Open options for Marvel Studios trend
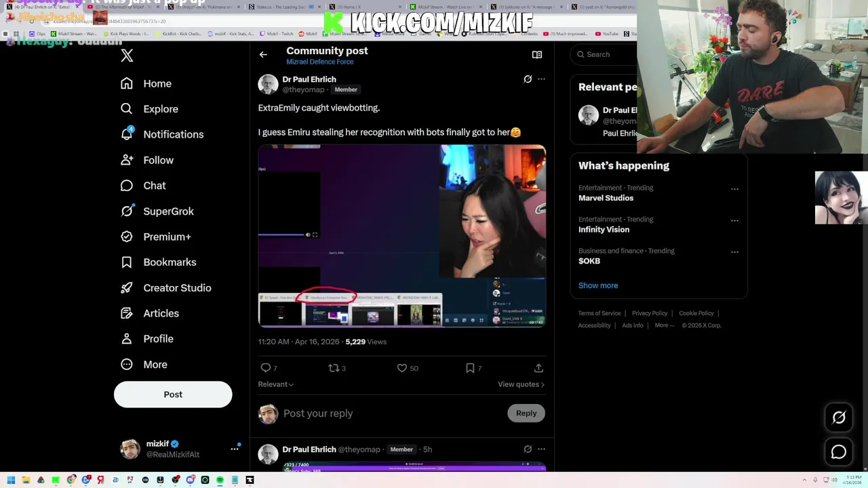Screen dimensions: 868x488 pos(734,189)
